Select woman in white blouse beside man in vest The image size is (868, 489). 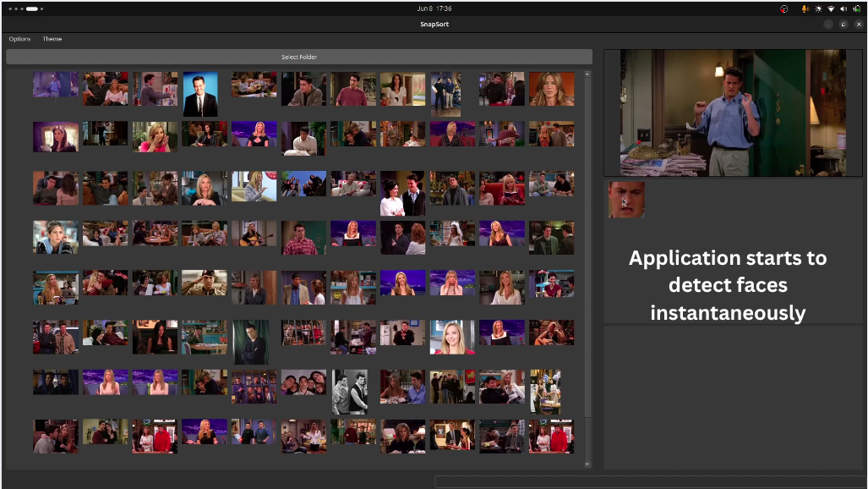coord(403,194)
